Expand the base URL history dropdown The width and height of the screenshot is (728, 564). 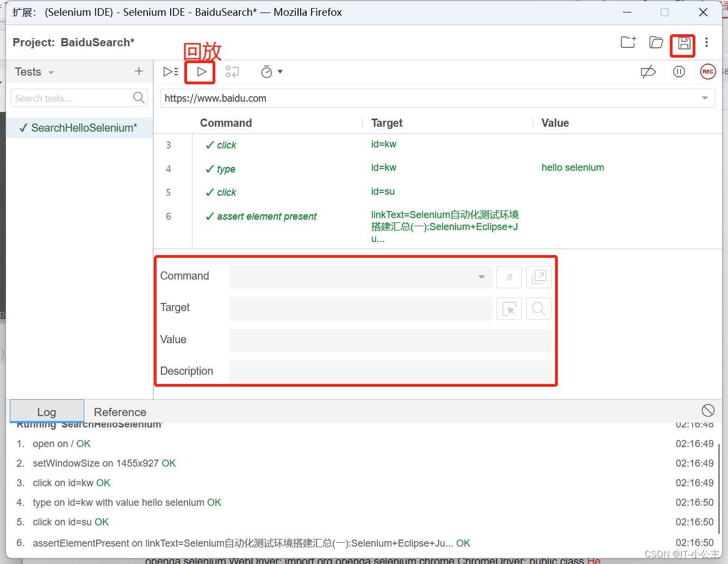(705, 98)
